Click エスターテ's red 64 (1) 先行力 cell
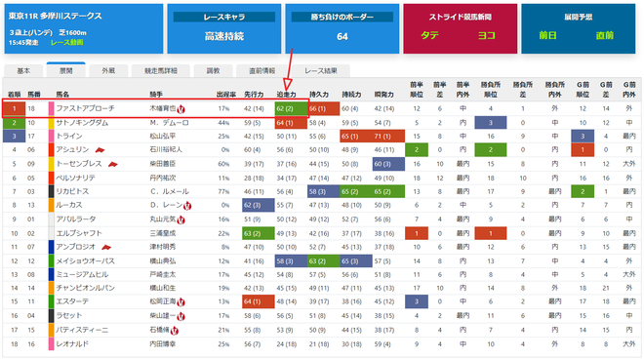 tap(259, 301)
